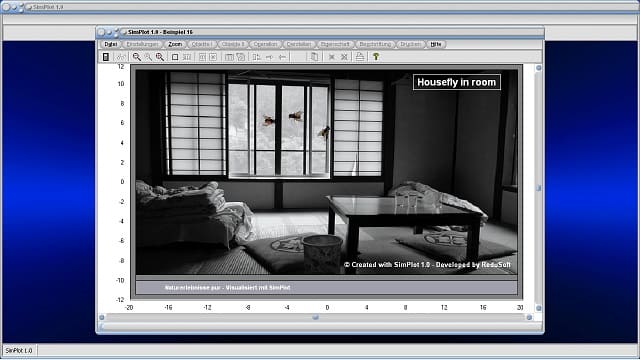The height and width of the screenshot is (360, 640).
Task: Click the single X delete icon
Action: 332,57
